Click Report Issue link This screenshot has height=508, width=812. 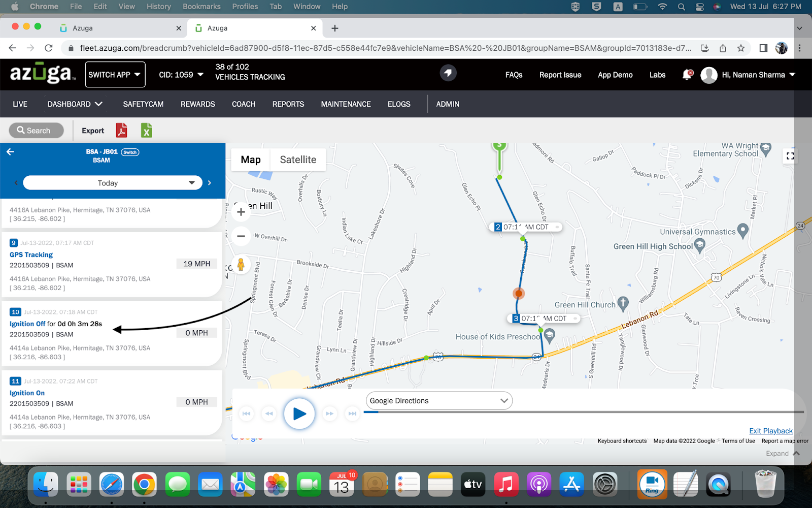click(x=560, y=75)
